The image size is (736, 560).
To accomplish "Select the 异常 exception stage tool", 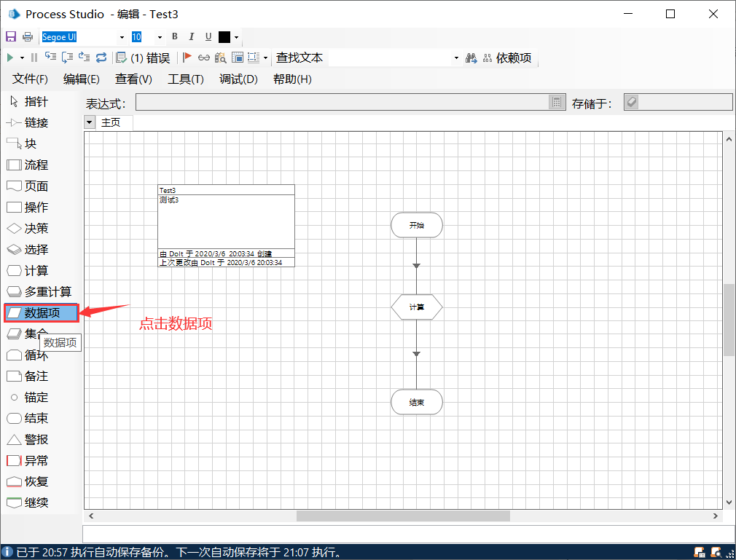I will pyautogui.click(x=27, y=460).
